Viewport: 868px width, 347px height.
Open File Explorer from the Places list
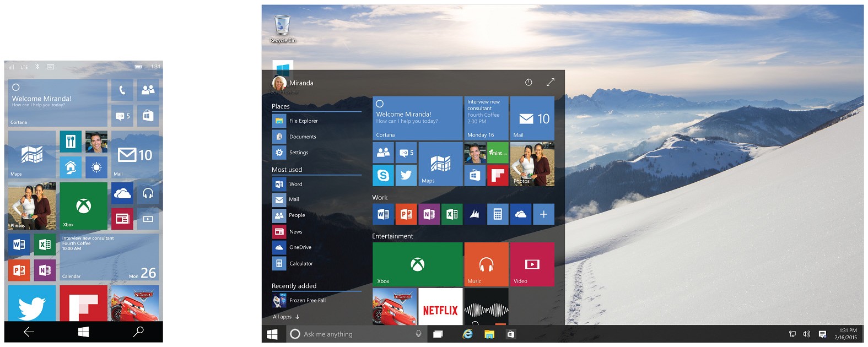(x=316, y=121)
